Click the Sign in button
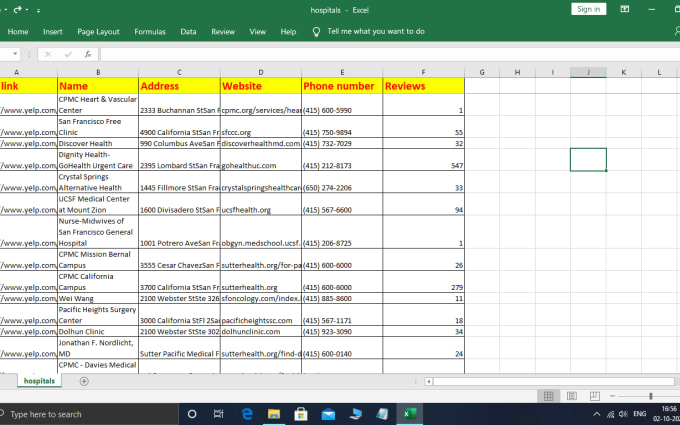Image resolution: width=680 pixels, height=425 pixels. coord(588,9)
